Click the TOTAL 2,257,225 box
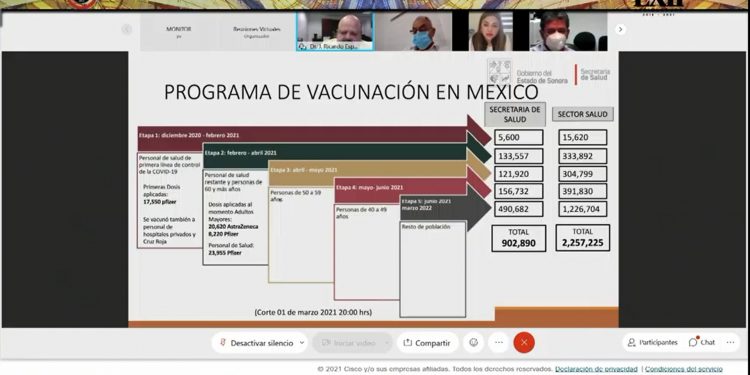Viewport: 750px width, 375px height. pos(583,238)
